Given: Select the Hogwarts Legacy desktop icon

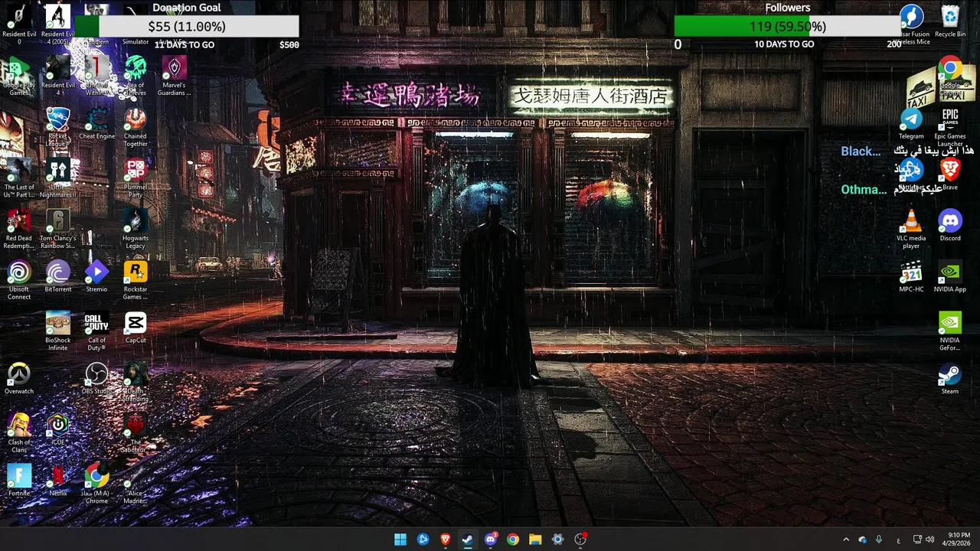Looking at the screenshot, I should coord(136,230).
